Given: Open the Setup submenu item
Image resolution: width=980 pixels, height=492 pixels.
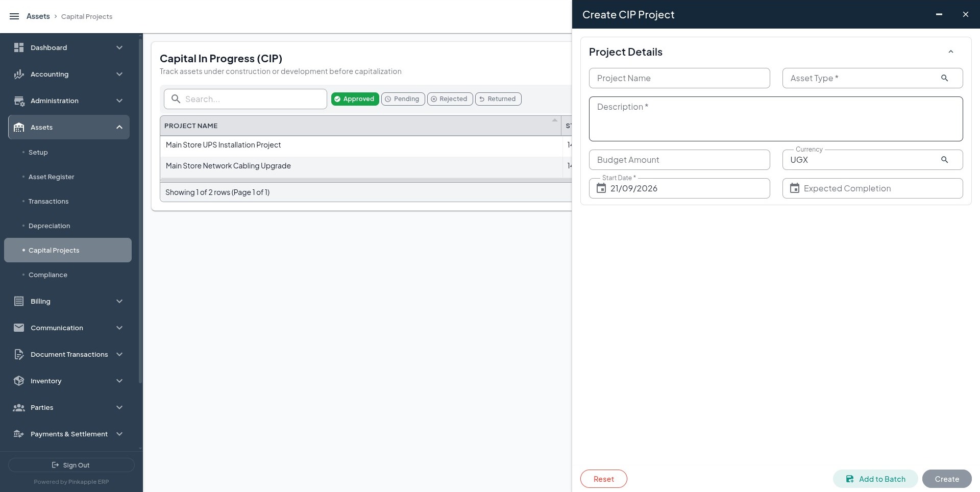Looking at the screenshot, I should pos(68,152).
